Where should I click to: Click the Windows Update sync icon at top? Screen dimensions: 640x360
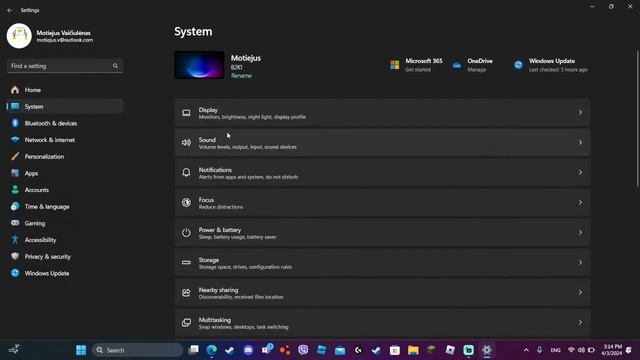coord(518,65)
